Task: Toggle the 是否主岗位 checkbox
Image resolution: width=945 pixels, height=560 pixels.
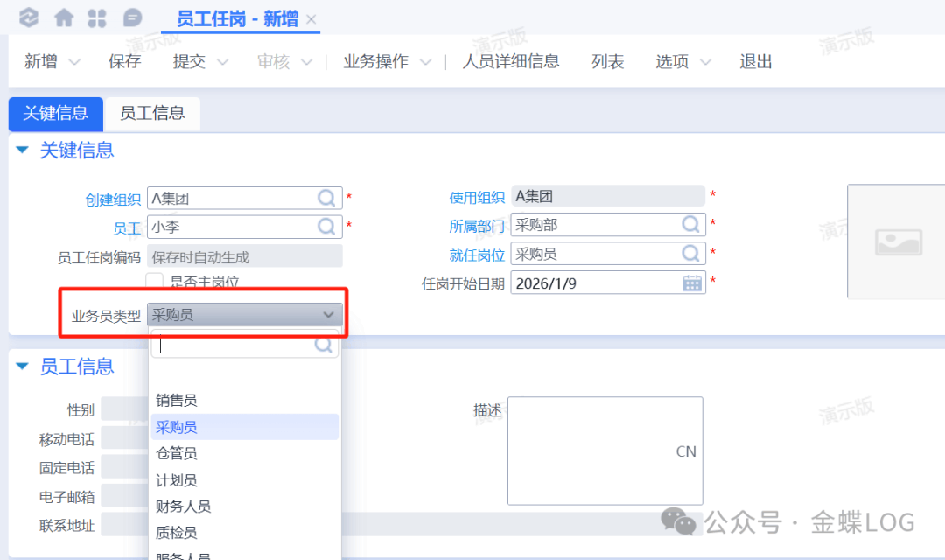Action: tap(155, 281)
